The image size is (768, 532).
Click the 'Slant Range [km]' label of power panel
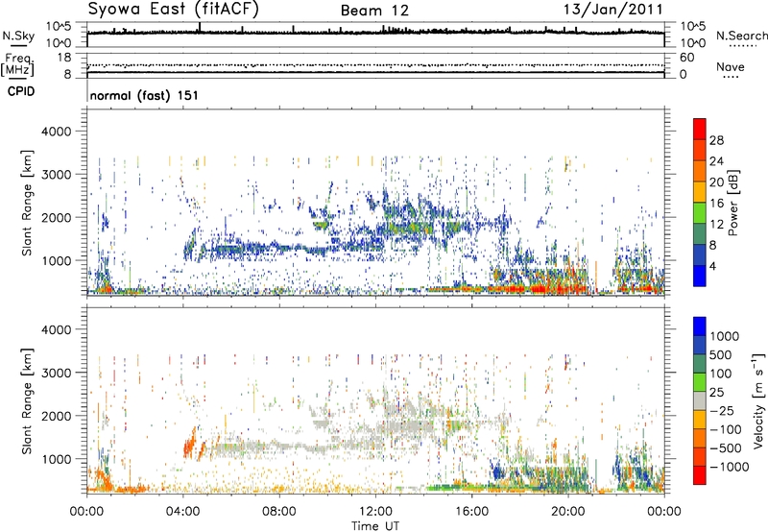(x=27, y=203)
